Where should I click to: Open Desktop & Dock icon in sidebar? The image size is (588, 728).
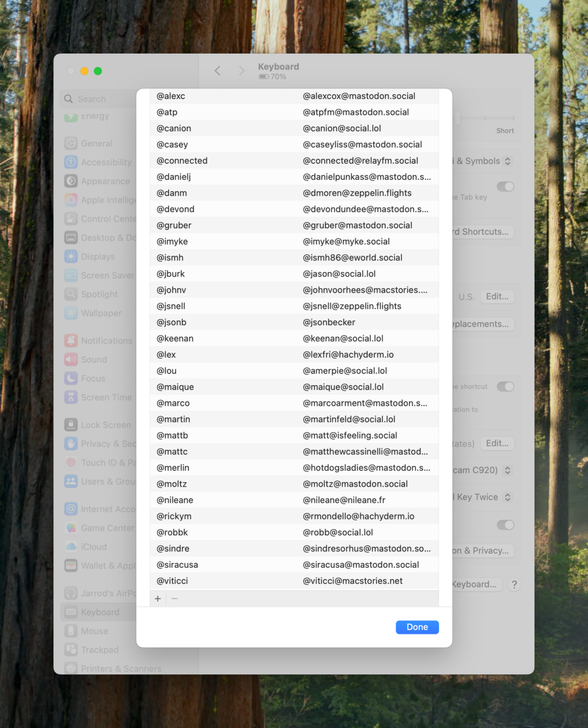tap(71, 237)
